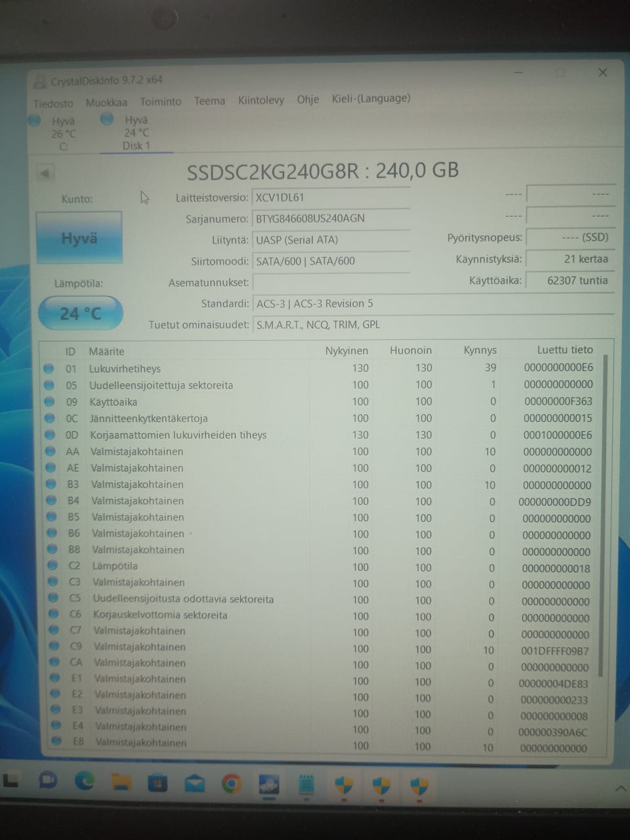
Task: Click the Käynnistyksiä value 21 kertaa
Action: point(570,259)
